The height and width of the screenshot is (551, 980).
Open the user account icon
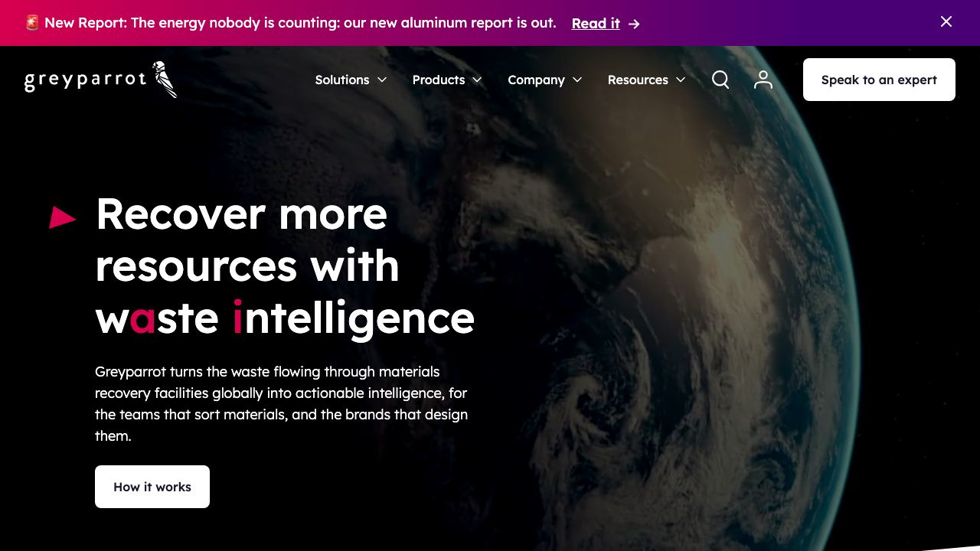[x=763, y=80]
